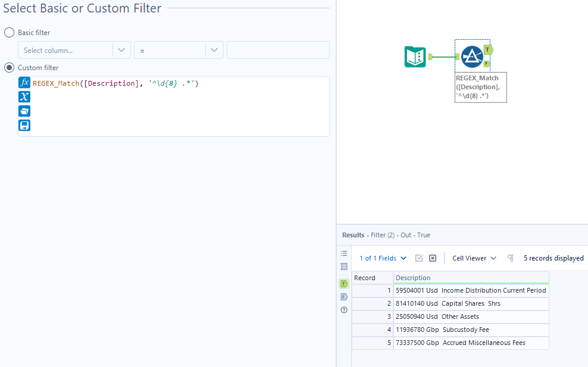Screen dimensions: 588x367
Task: Click the X clear icon in Results toolbar
Action: click(x=433, y=258)
